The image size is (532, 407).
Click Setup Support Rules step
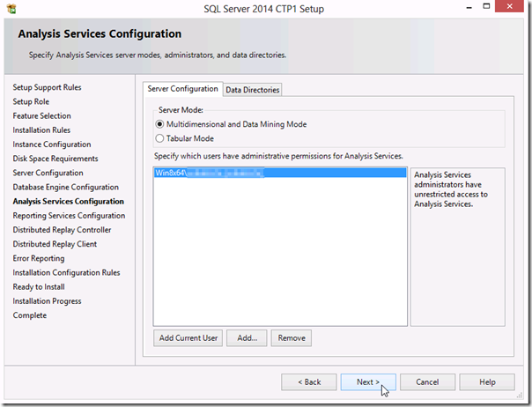coord(48,87)
